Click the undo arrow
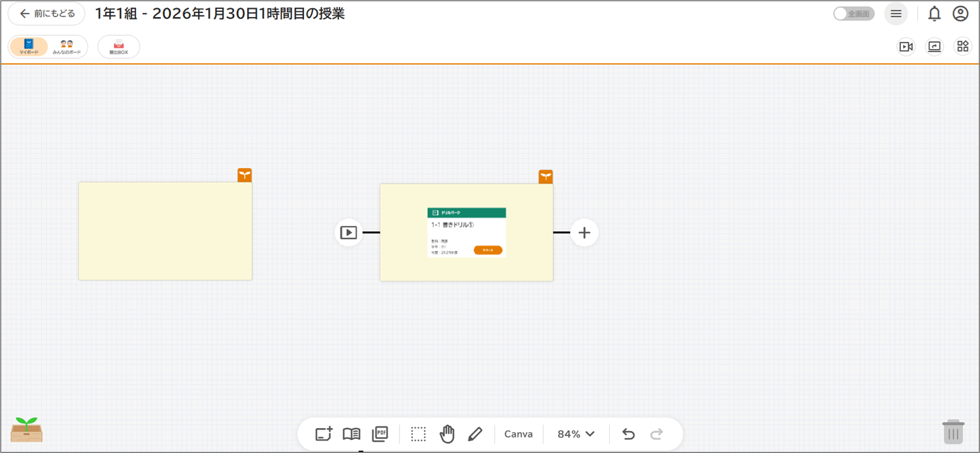The image size is (980, 453). pos(628,434)
